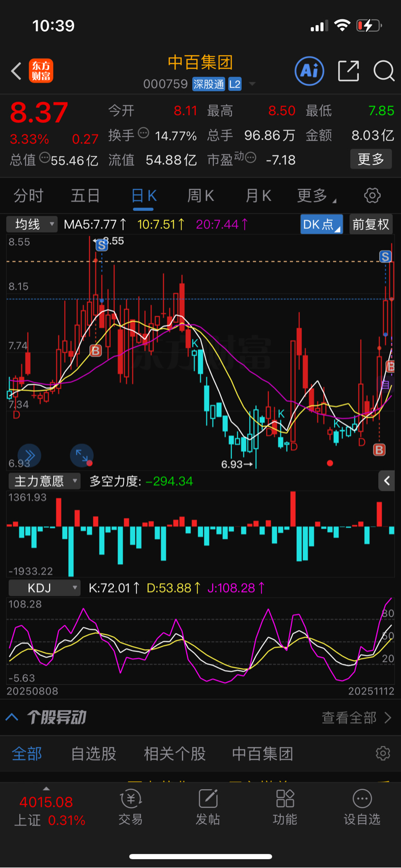Open 更多 chart period dropdown
The width and height of the screenshot is (401, 868).
tap(316, 196)
